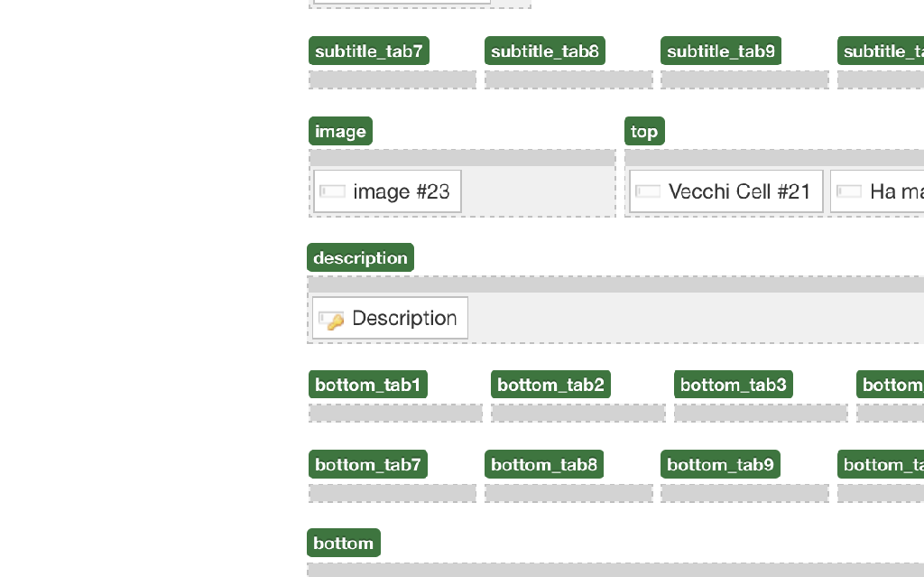Select the bottom_tab1 position label
Screen dimensions: 924x577
[x=368, y=385]
